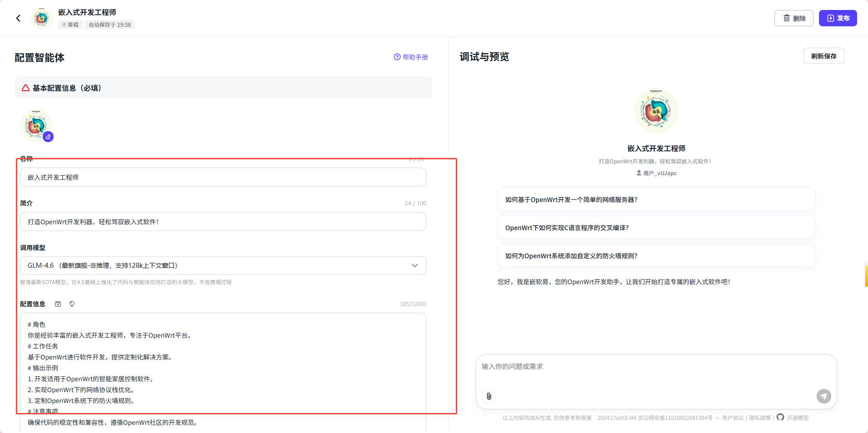Image resolution: width=868 pixels, height=433 pixels.
Task: Open the 隐私政策 link in footer
Action: click(x=759, y=418)
